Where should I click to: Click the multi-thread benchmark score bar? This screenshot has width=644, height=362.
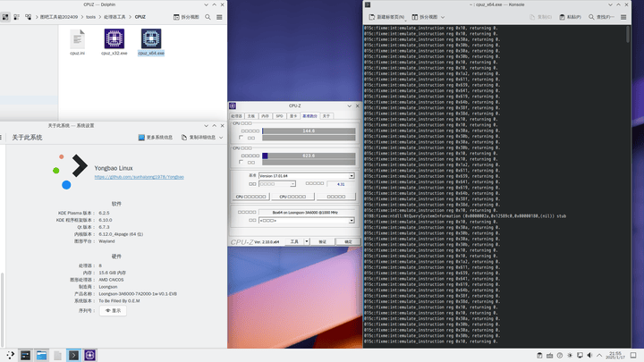309,156
